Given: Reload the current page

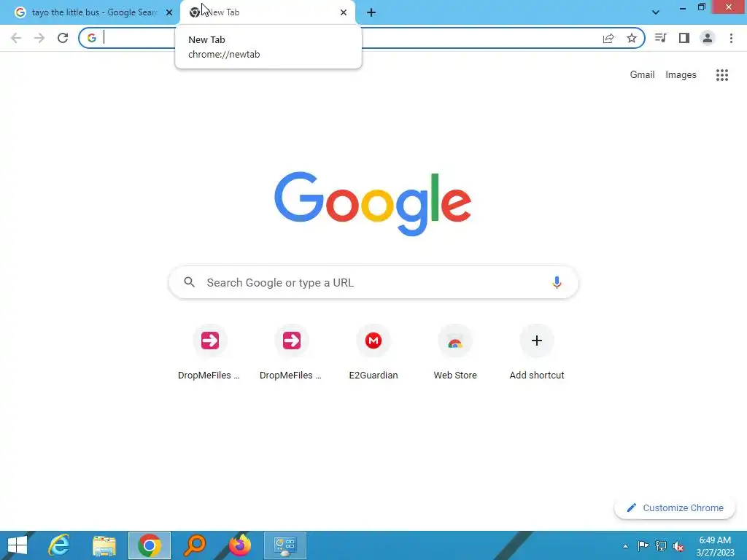Looking at the screenshot, I should 63,38.
